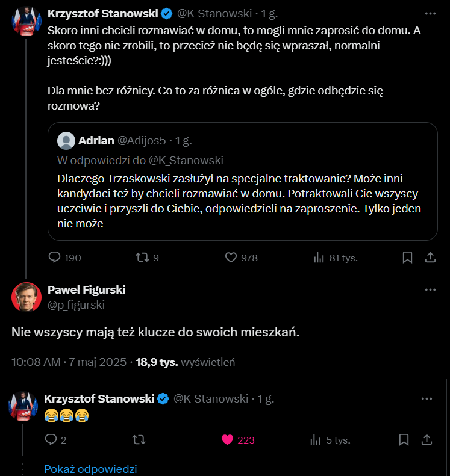Open more options on Paweł Figurski tweet
This screenshot has height=476, width=450.
pyautogui.click(x=430, y=289)
